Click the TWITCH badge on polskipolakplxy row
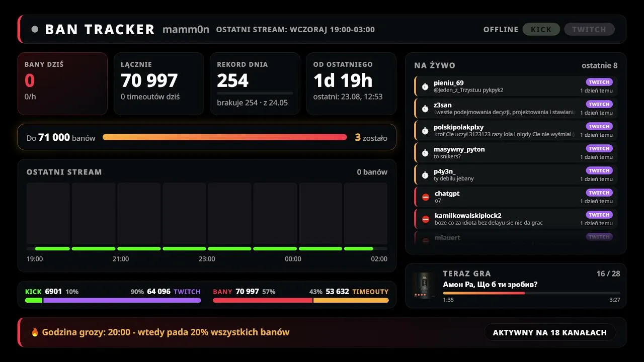The width and height of the screenshot is (644, 362). coord(599,126)
